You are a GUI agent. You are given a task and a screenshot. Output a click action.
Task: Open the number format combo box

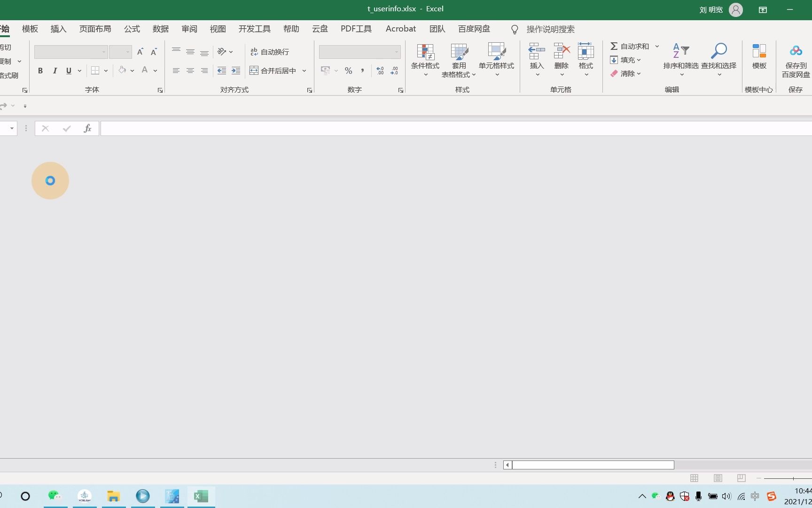(359, 52)
